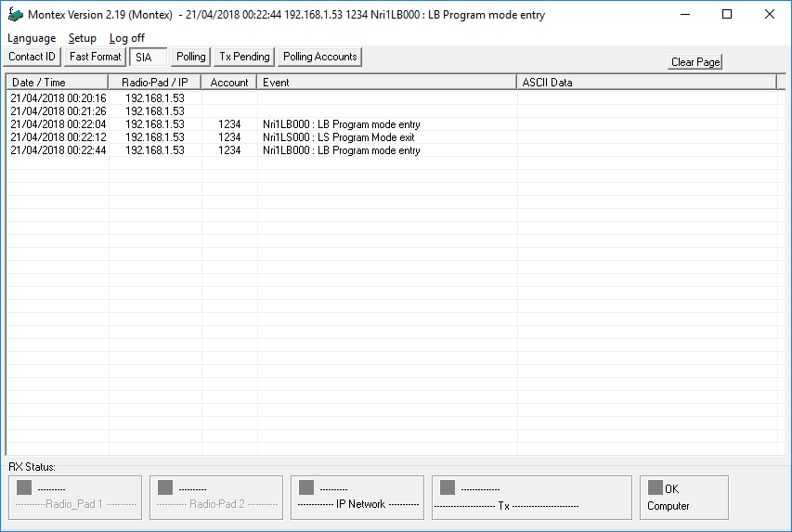The height and width of the screenshot is (532, 792).
Task: Select the Log off menu item
Action: click(x=126, y=38)
